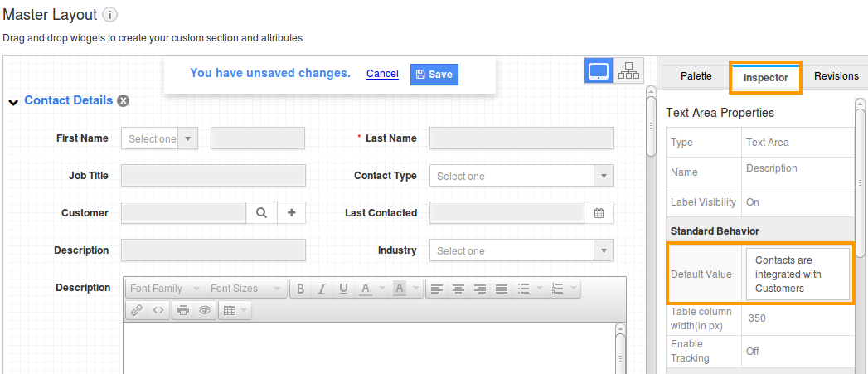Screen dimensions: 868x374
Task: Insert a bulleted list
Action: pos(522,289)
